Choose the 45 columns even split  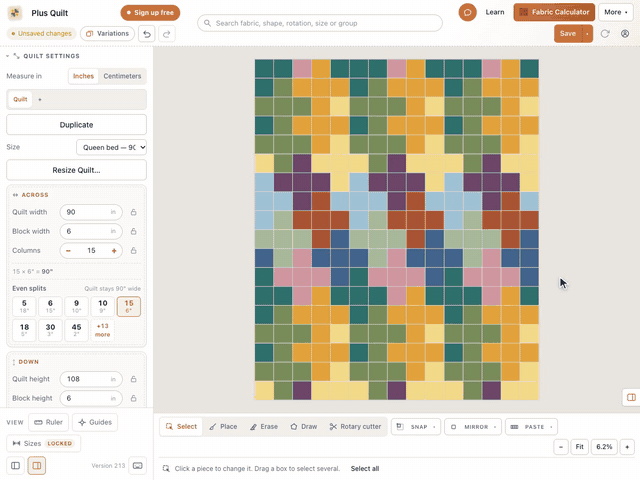pos(76,330)
